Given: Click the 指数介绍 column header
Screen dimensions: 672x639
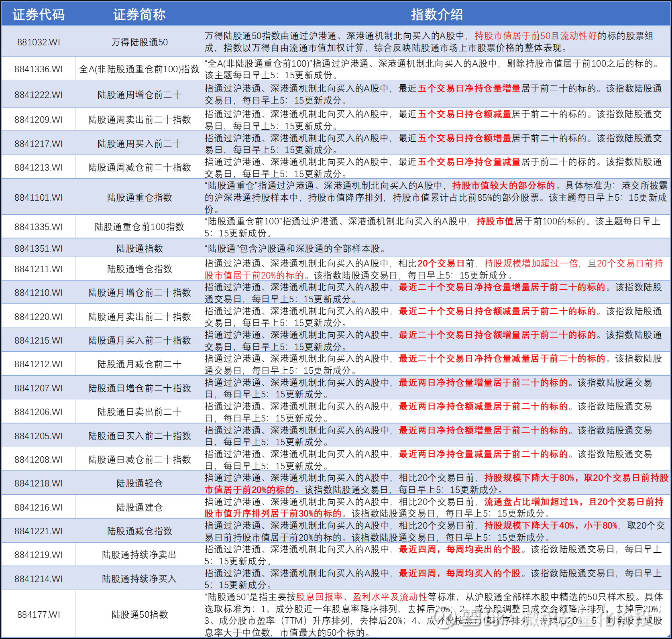Looking at the screenshot, I should pyautogui.click(x=437, y=14).
